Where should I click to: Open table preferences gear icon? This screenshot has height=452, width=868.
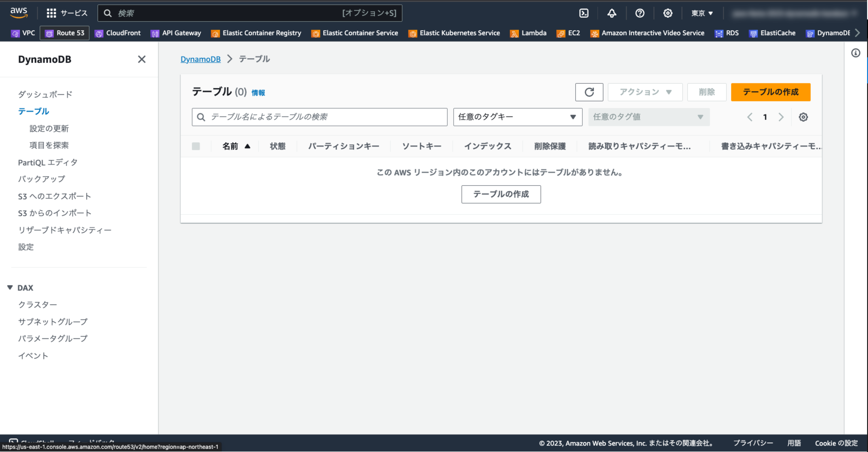pos(803,117)
